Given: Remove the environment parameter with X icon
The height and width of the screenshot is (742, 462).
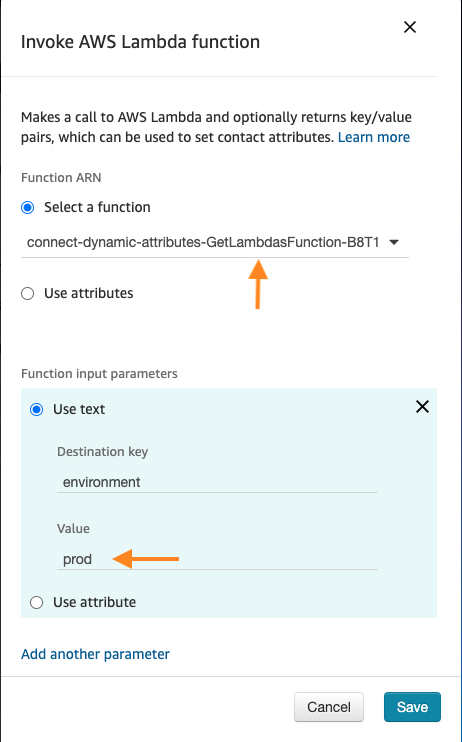Looking at the screenshot, I should tap(422, 406).
